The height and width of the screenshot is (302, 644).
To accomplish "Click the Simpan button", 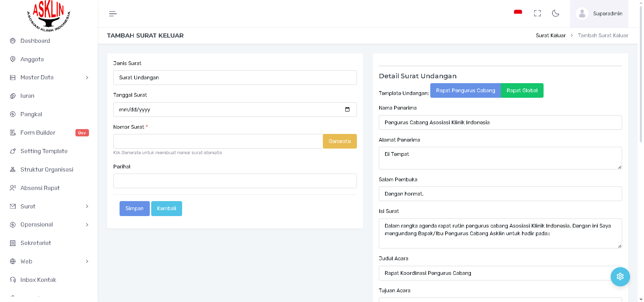I will 134,208.
